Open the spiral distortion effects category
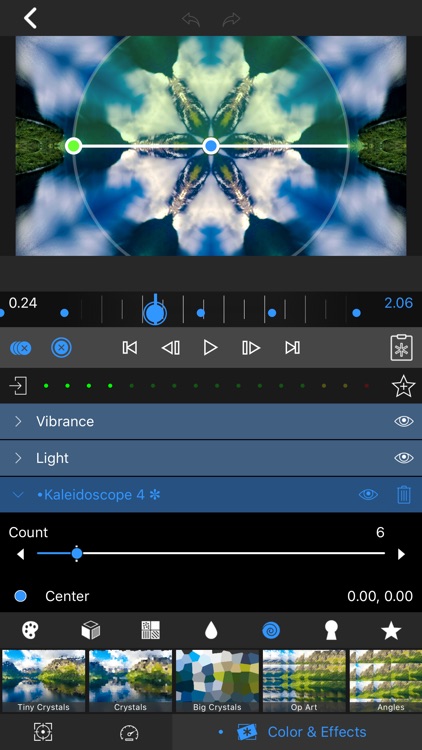Screen dimensions: 422x750 pos(271,630)
